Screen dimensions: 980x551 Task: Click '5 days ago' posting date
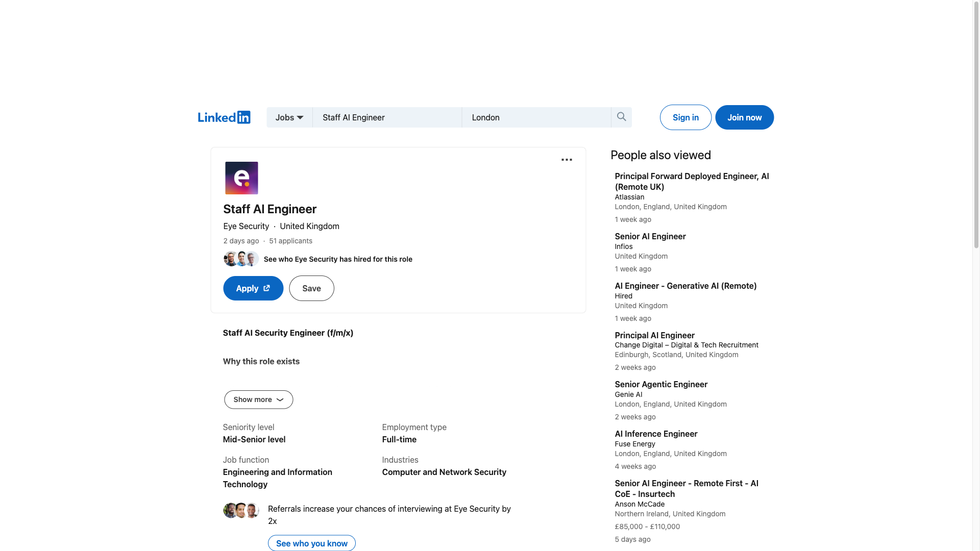[632, 539]
